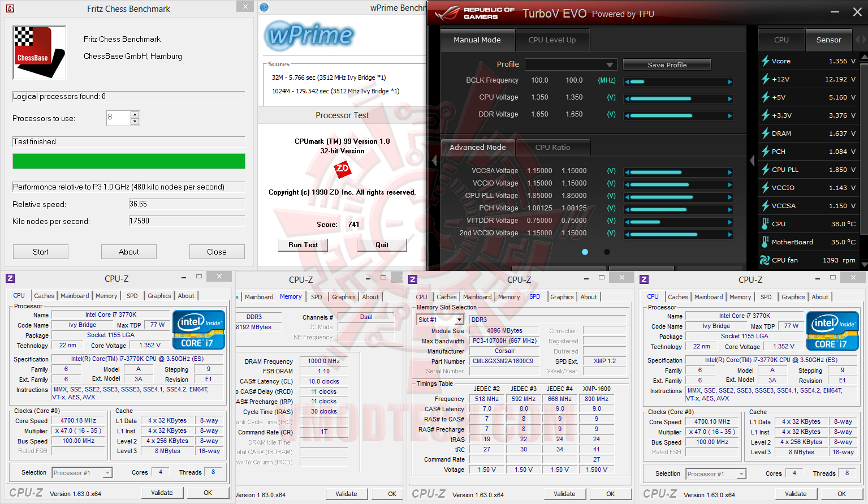Image resolution: width=868 pixels, height=504 pixels.
Task: Select the +12V lightning bolt sensor icon
Action: [765, 79]
